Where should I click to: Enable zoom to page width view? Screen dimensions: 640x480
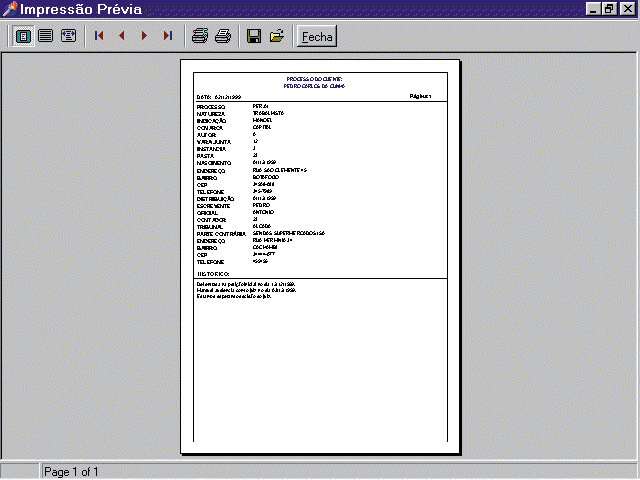coord(68,36)
